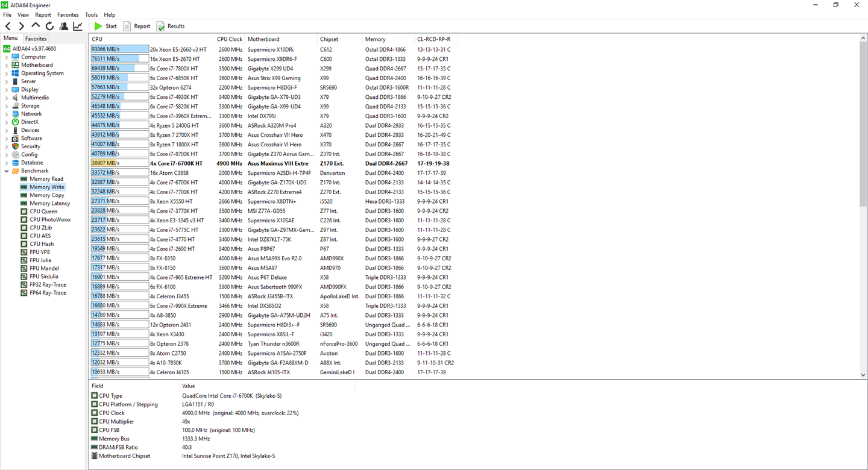Image resolution: width=868 pixels, height=470 pixels.
Task: Expand the Storage tree node
Action: click(7, 106)
